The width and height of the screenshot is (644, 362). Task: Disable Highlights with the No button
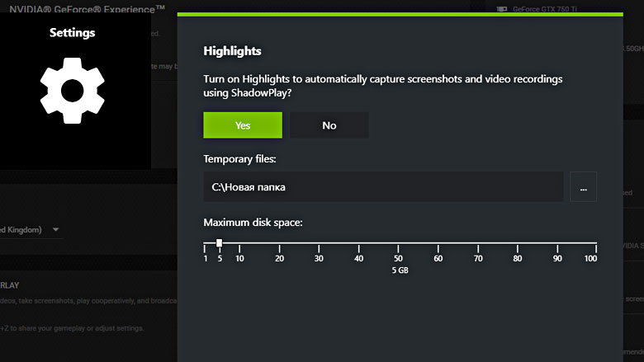coord(329,125)
